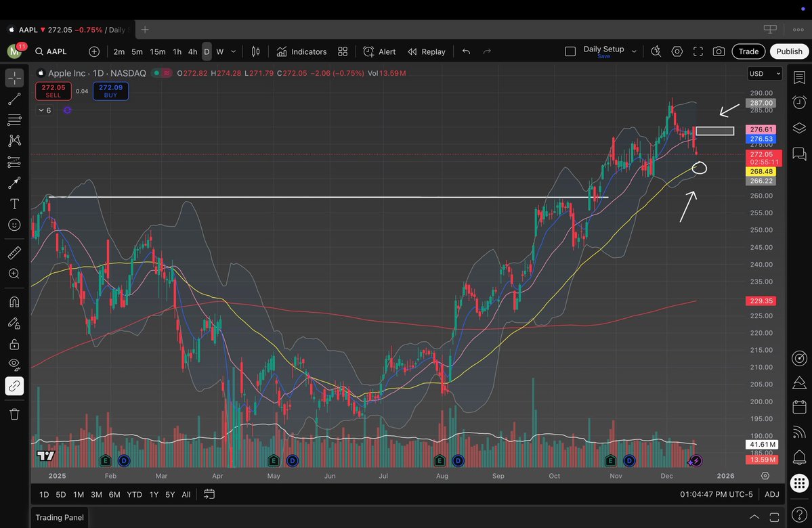Open the candlestick chart type menu

point(255,51)
